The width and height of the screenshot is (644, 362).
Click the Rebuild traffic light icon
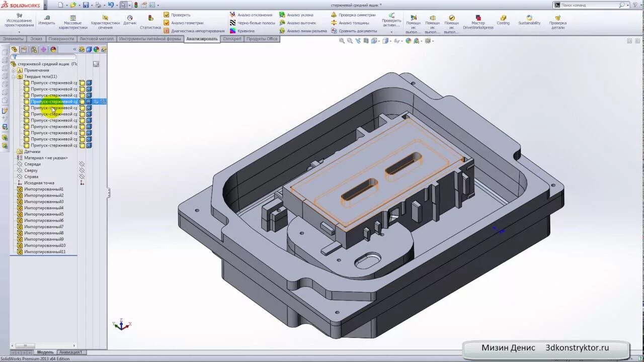[136, 5]
